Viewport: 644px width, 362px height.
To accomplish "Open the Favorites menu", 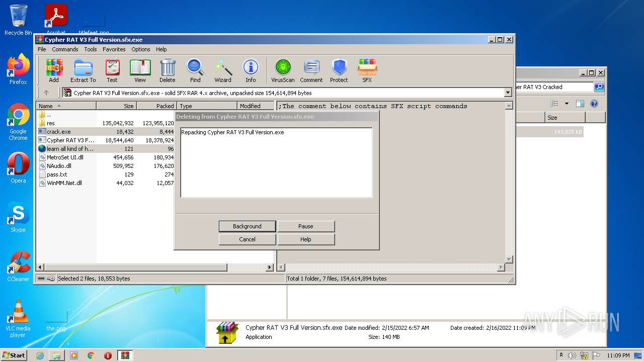I will point(114,49).
